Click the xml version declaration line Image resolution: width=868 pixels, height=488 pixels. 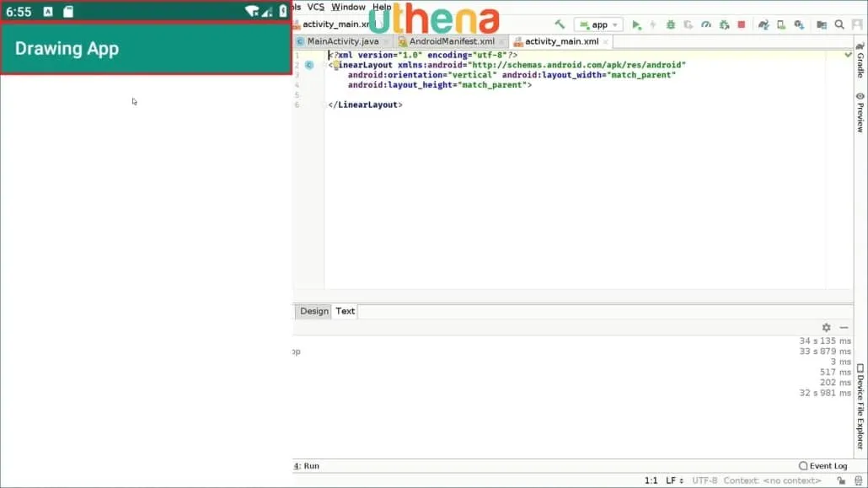[x=423, y=56]
